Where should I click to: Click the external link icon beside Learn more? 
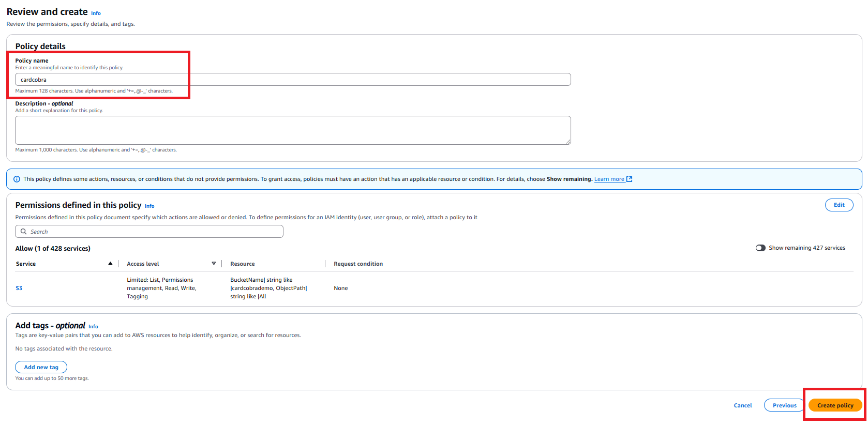630,179
